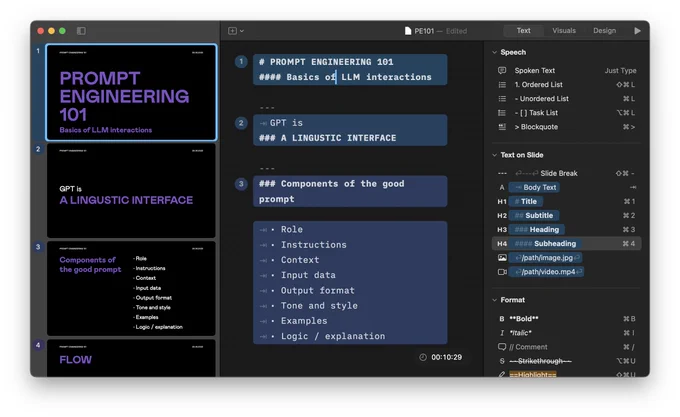Click the Slide Break dashes icon
The image size is (680, 417).
tap(502, 173)
